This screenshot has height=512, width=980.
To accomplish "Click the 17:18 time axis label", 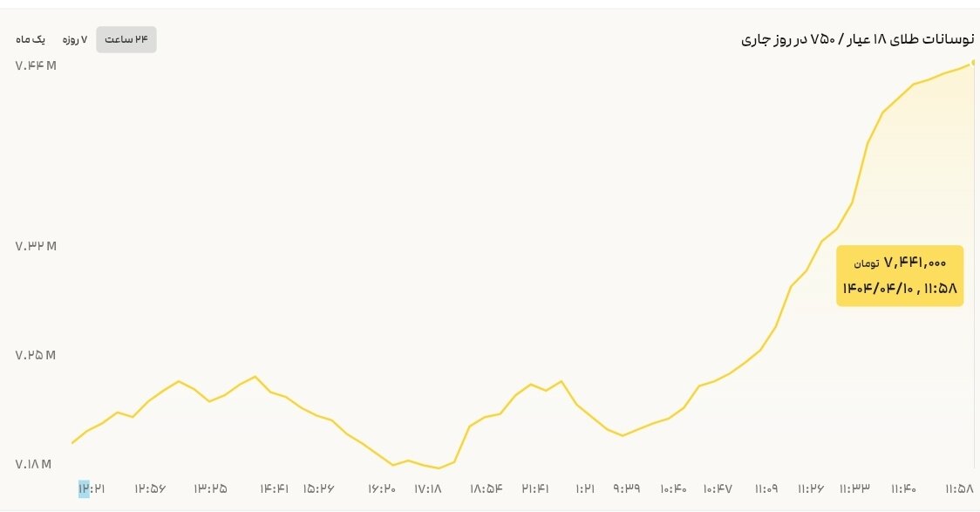I will pos(427,489).
